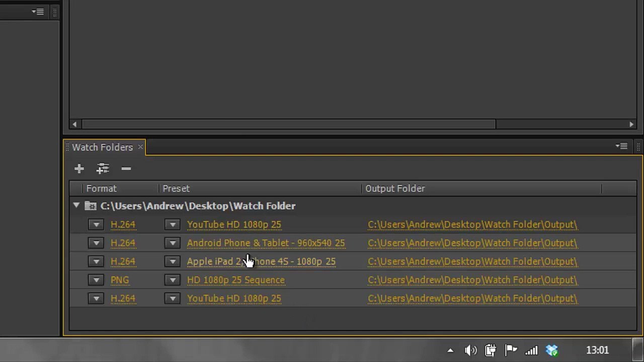
Task: Click the Output Folder column header
Action: tap(395, 189)
